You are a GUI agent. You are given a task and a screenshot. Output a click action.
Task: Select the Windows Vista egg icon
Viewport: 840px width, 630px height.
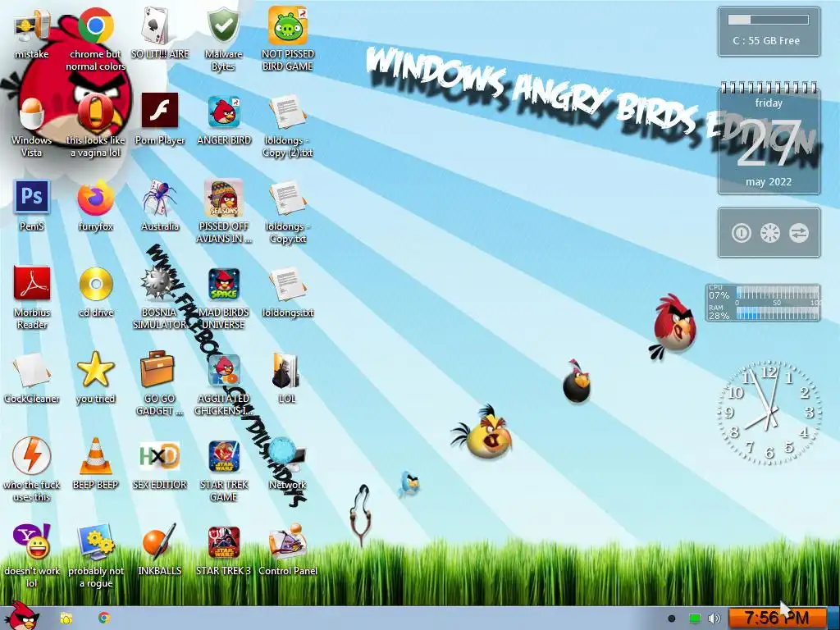(32, 112)
